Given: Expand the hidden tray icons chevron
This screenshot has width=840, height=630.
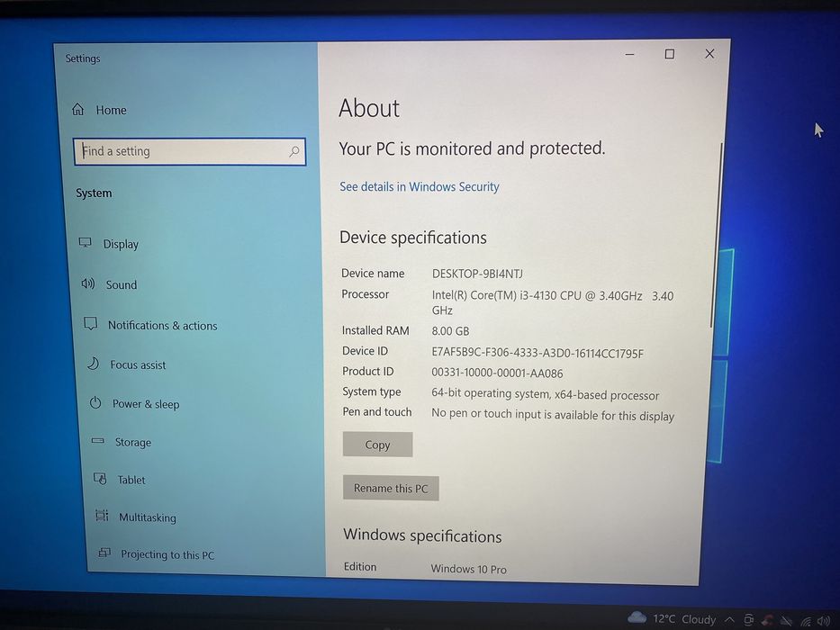Looking at the screenshot, I should (x=729, y=620).
